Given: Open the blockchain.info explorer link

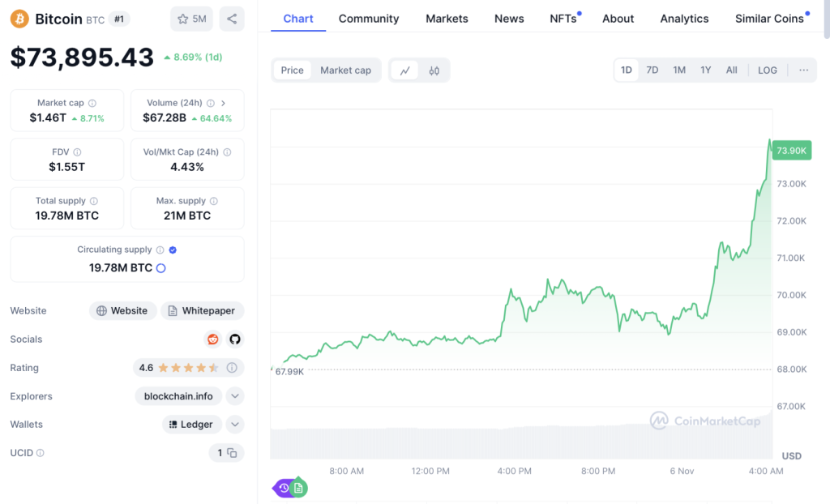Looking at the screenshot, I should coord(178,396).
